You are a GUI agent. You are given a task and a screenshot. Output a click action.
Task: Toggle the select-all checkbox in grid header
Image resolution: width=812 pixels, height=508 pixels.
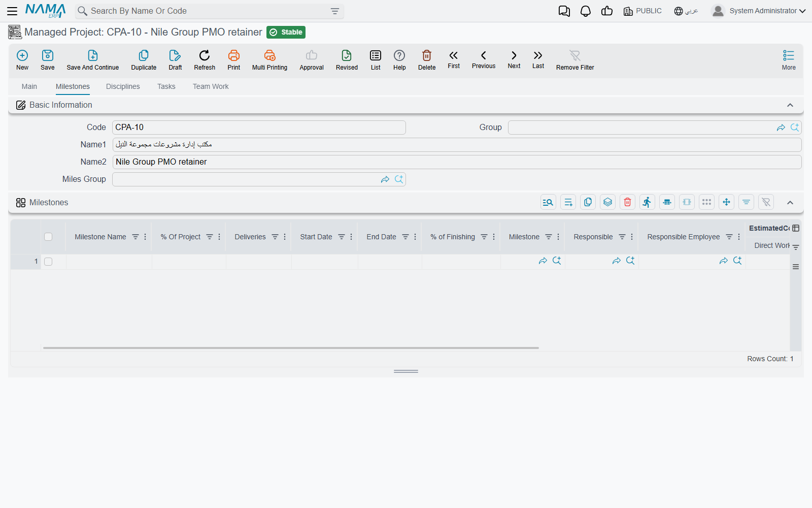click(48, 237)
